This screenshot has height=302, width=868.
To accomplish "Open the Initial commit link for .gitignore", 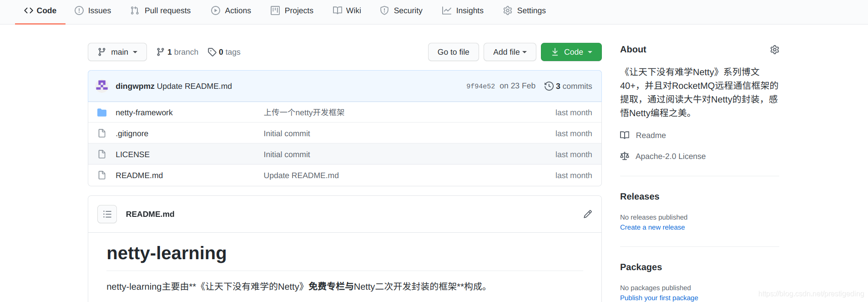I will pyautogui.click(x=287, y=133).
